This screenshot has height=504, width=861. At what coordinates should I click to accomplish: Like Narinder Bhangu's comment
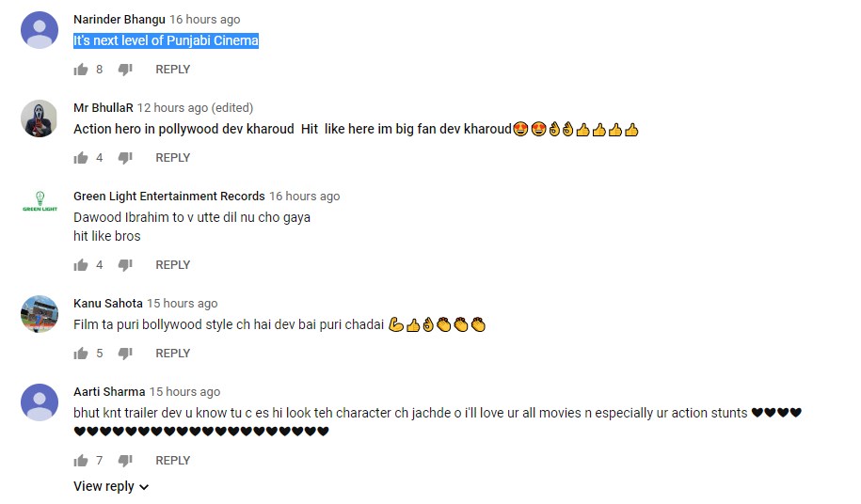click(81, 70)
